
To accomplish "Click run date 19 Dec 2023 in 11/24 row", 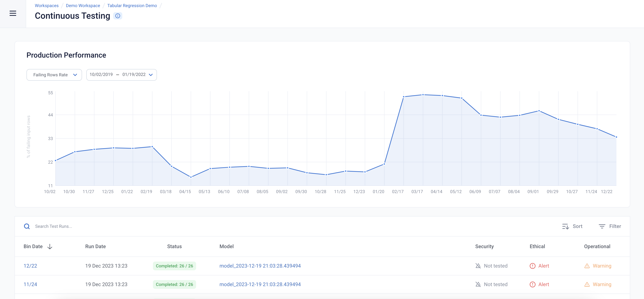I will (106, 284).
